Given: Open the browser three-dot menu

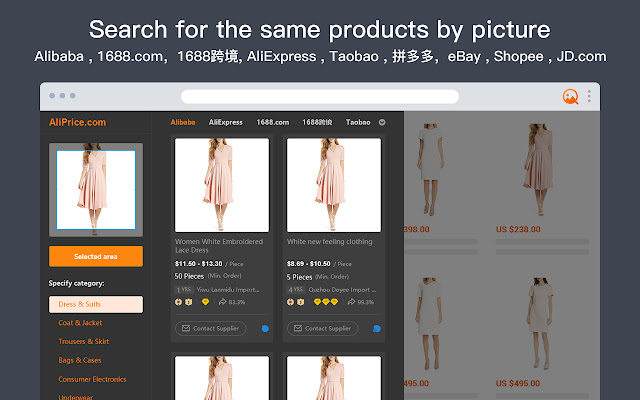Looking at the screenshot, I should 589,96.
